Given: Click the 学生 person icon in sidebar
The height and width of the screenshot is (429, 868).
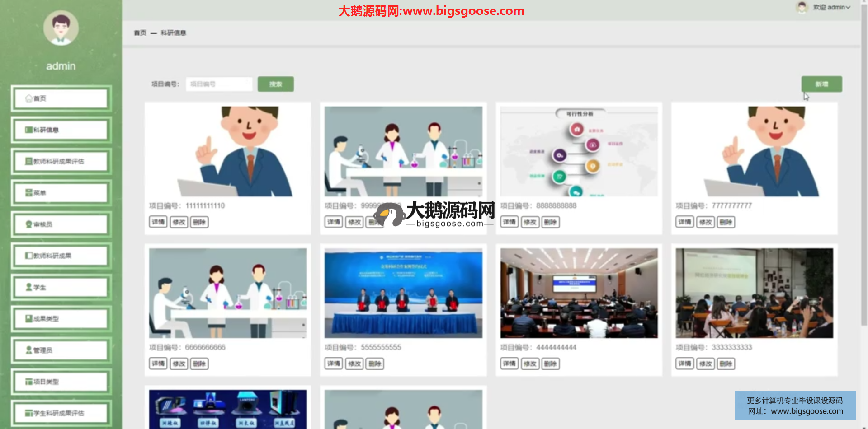Looking at the screenshot, I should 29,287.
